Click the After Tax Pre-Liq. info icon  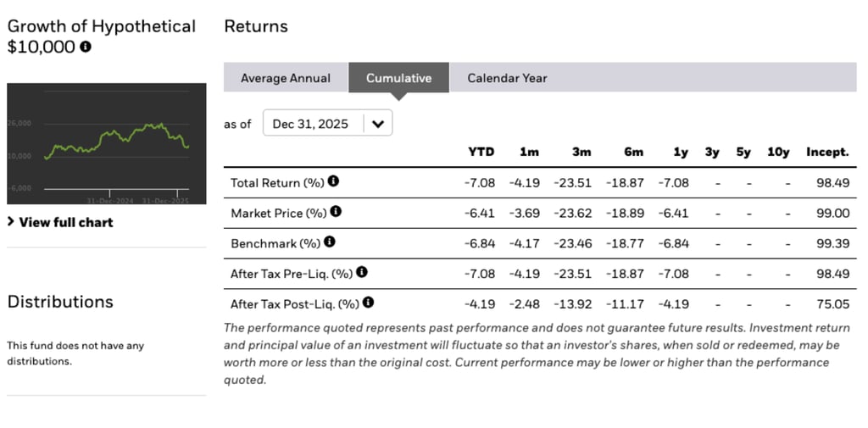pyautogui.click(x=362, y=272)
